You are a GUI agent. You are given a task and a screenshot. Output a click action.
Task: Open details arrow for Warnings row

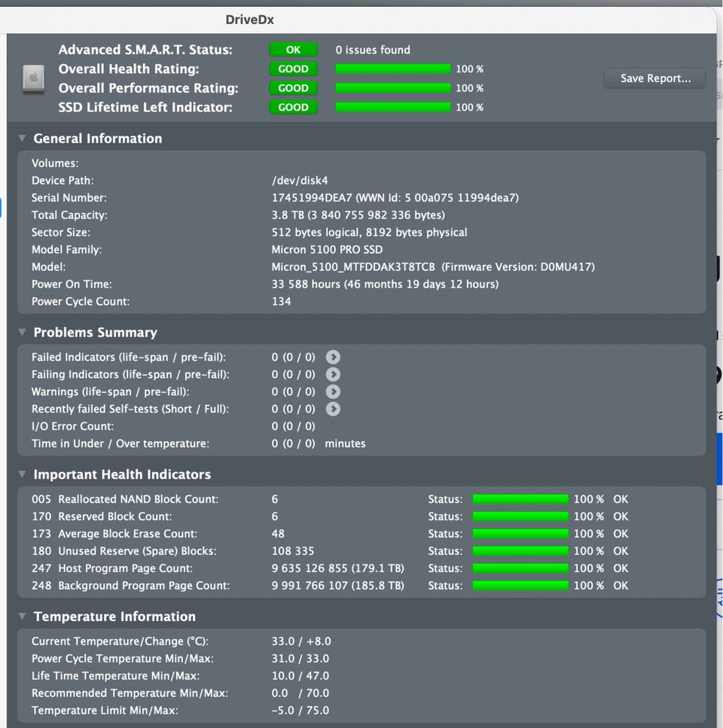pyautogui.click(x=333, y=391)
